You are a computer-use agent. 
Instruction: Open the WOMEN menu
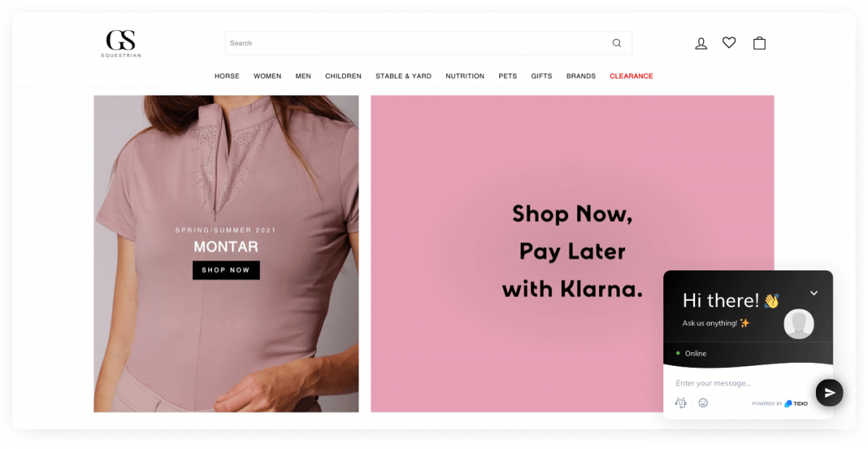pos(268,76)
